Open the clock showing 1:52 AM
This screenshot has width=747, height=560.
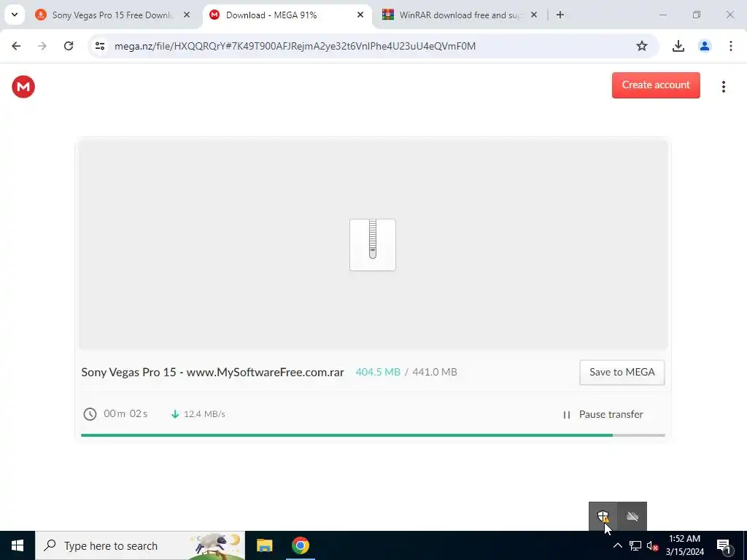coord(684,545)
